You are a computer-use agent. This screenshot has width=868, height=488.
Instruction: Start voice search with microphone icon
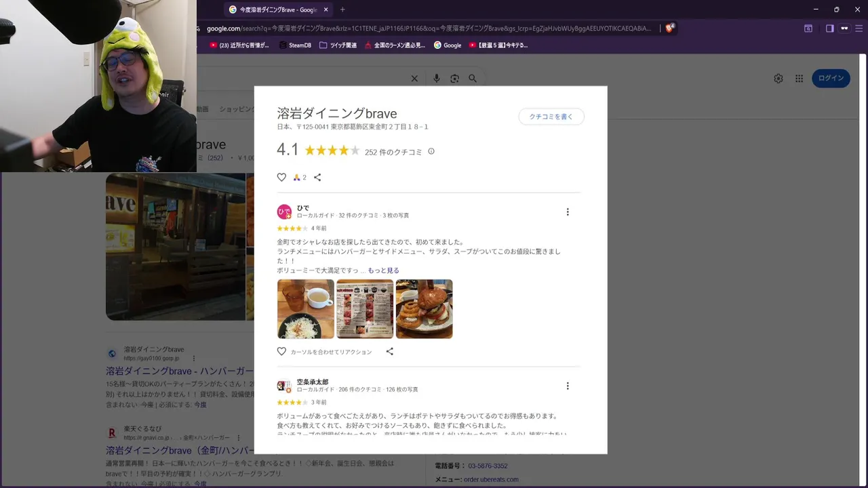[x=436, y=79]
